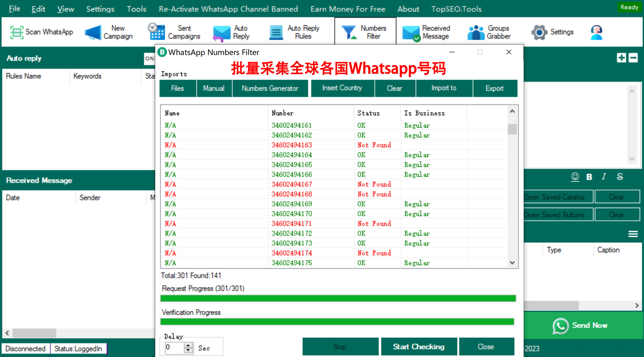Viewport: 644px width, 357px height.
Task: Toggle the Auto reply ON switch
Action: (150, 58)
